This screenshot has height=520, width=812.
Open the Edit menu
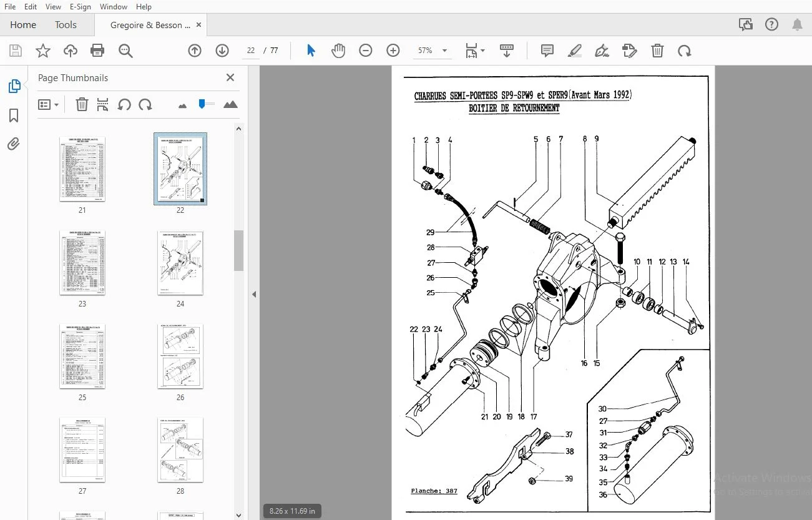click(31, 7)
